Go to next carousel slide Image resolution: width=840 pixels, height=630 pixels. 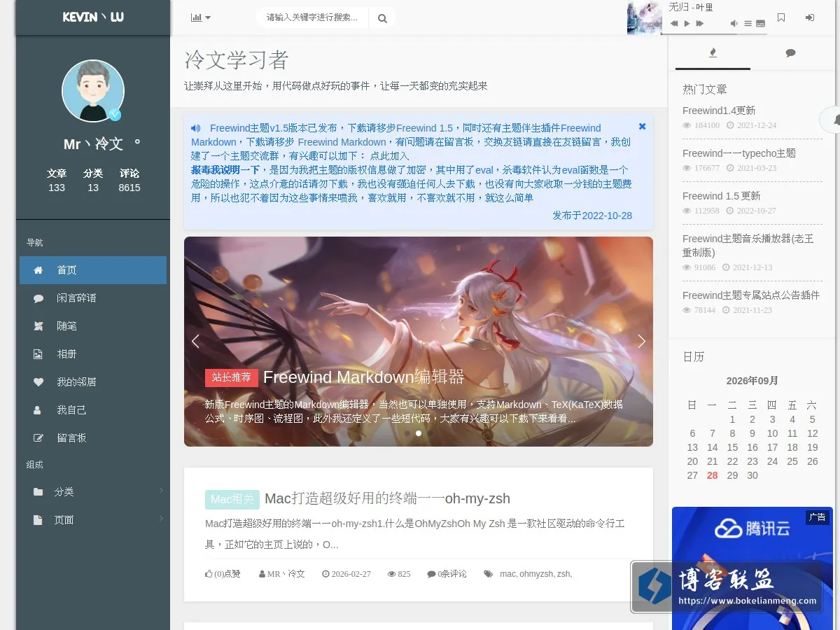(x=641, y=342)
